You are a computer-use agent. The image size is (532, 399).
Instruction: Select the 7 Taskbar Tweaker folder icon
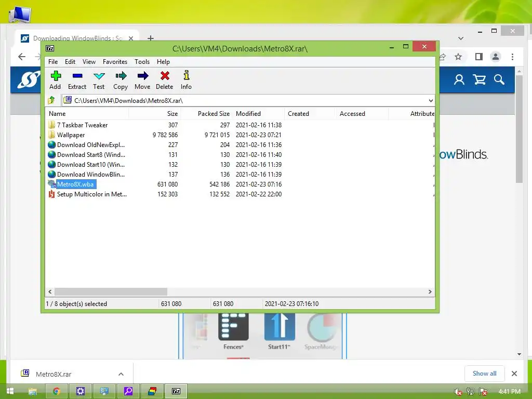click(51, 125)
